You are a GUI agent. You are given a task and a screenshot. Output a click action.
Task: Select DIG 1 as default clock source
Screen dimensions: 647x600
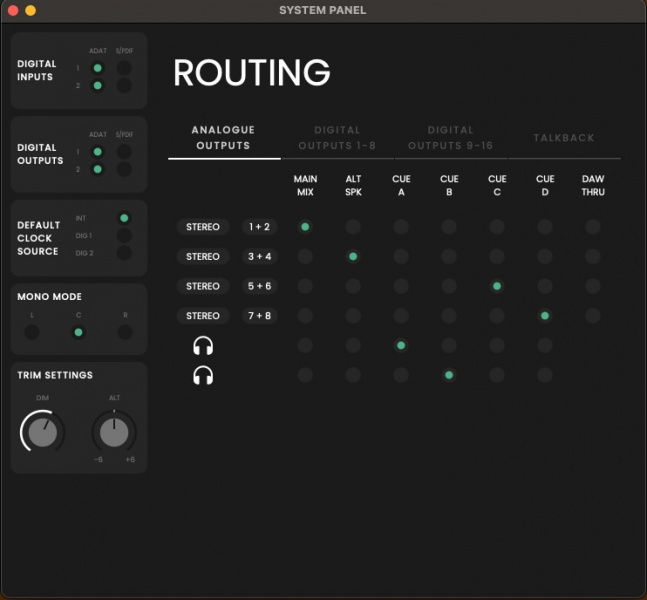(x=124, y=236)
